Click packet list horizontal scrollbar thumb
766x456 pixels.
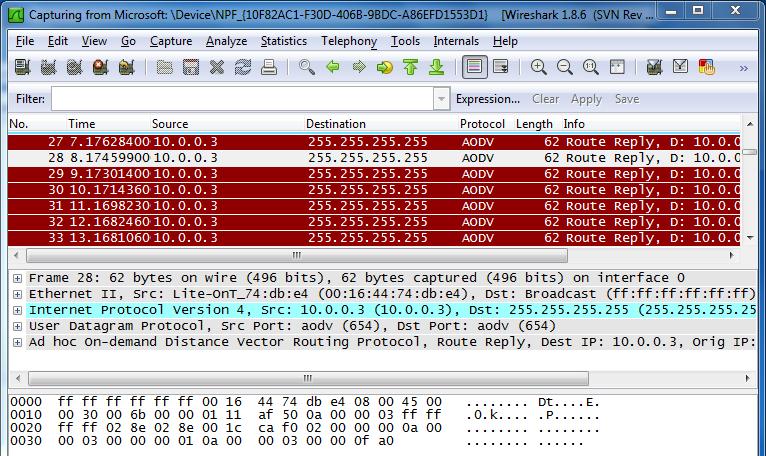[x=297, y=255]
